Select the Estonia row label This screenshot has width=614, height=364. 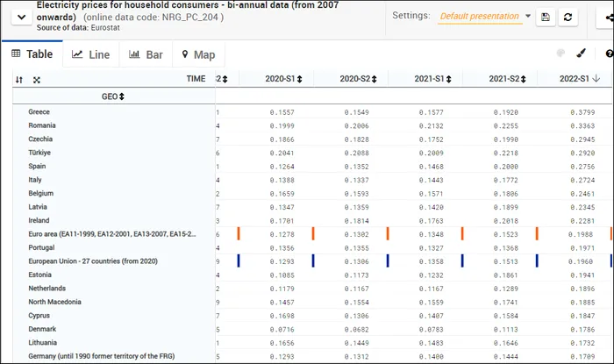tap(40, 275)
